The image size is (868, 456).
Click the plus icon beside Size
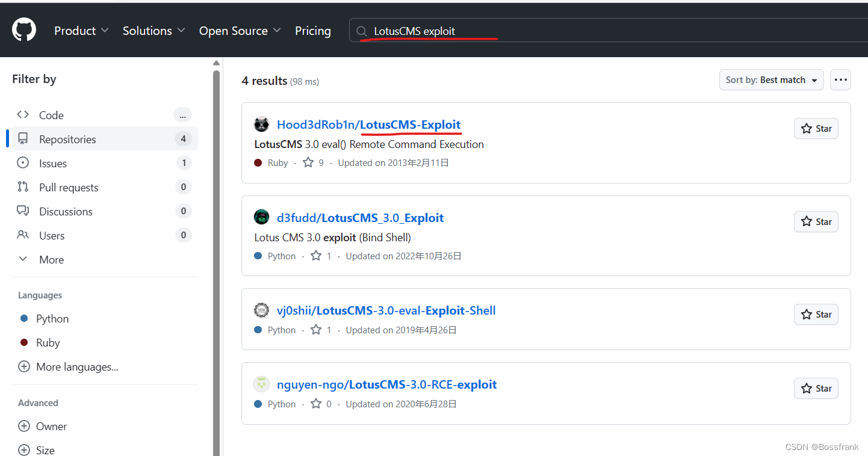click(x=24, y=450)
